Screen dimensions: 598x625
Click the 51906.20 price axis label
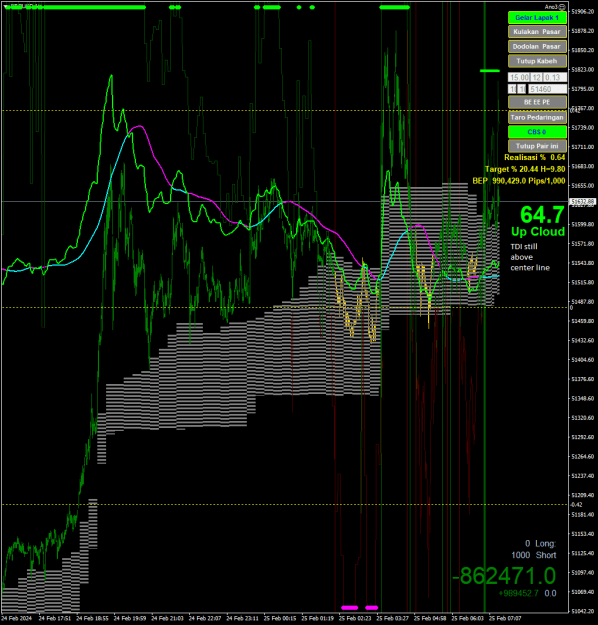click(x=582, y=12)
